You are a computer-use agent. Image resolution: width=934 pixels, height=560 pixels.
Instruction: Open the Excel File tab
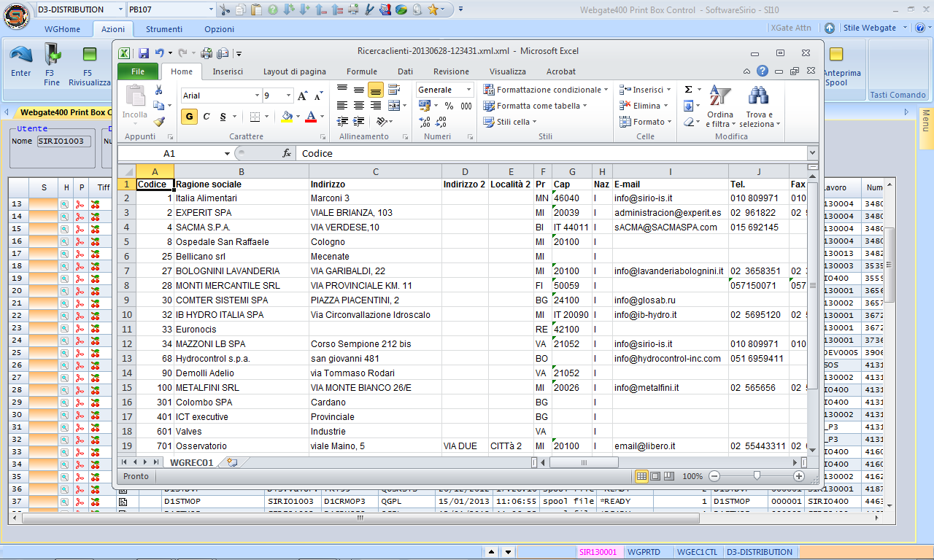point(138,71)
